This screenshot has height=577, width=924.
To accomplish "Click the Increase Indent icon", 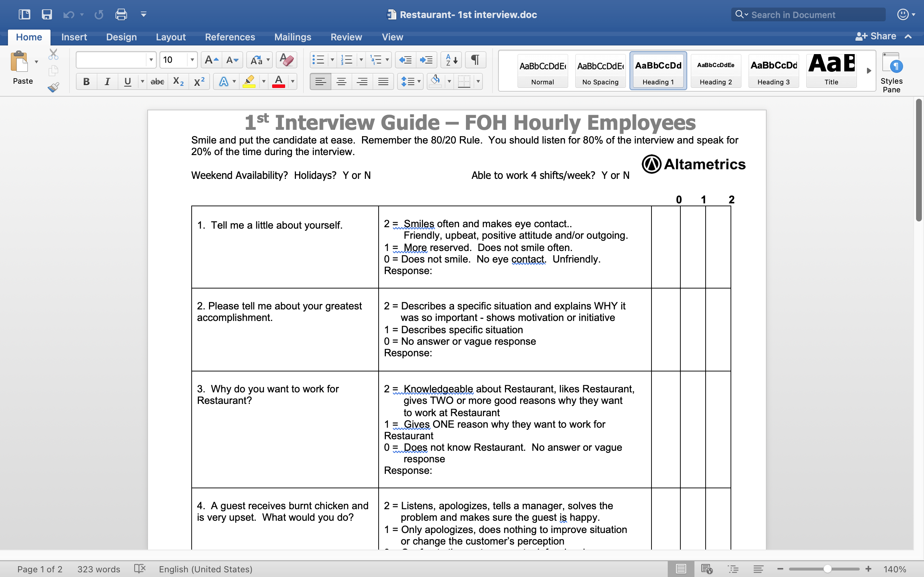I will (426, 60).
